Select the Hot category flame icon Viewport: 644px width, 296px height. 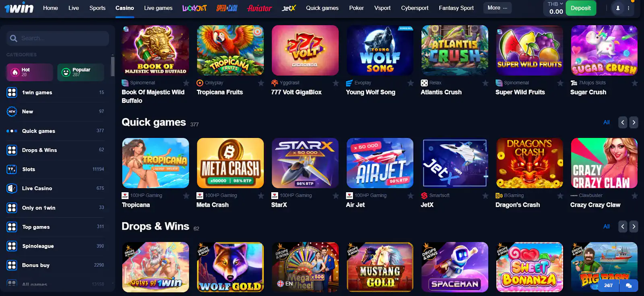pyautogui.click(x=15, y=72)
